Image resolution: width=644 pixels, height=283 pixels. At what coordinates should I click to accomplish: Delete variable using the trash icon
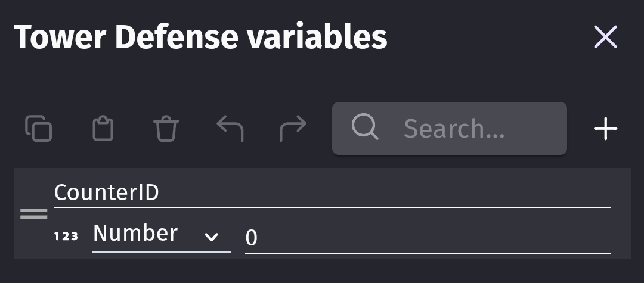pos(166,129)
